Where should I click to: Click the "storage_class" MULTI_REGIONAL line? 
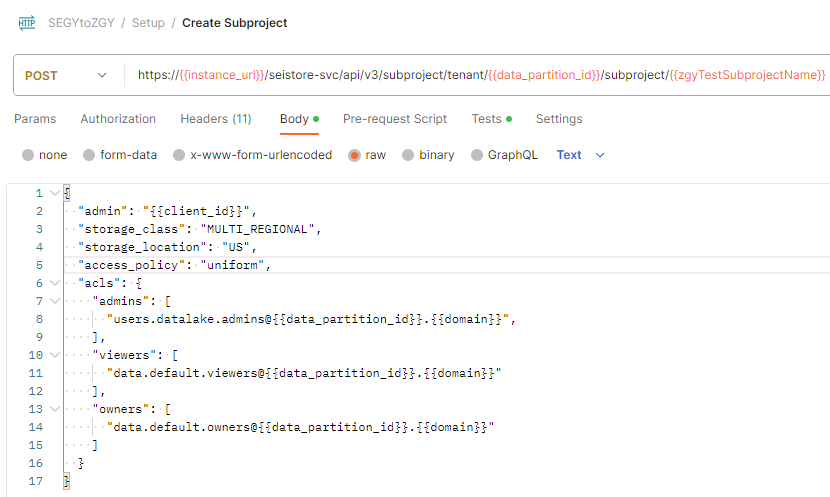[x=200, y=229]
